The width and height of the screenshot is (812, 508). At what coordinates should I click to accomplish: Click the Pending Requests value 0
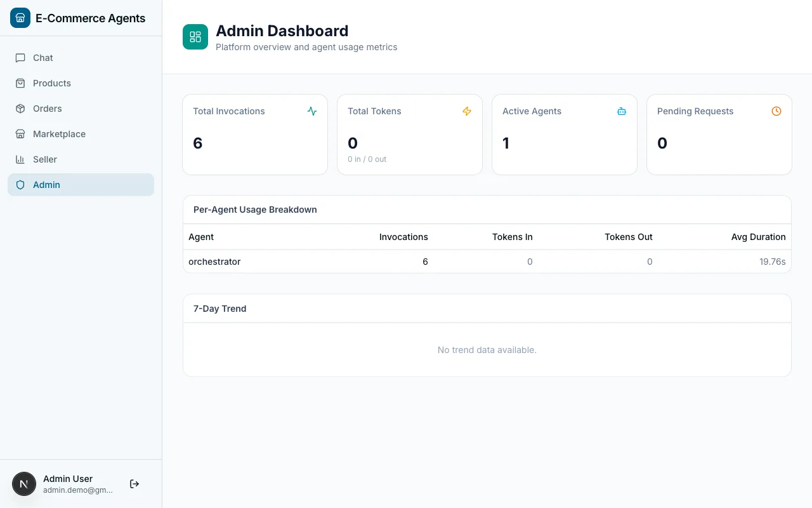pos(662,144)
